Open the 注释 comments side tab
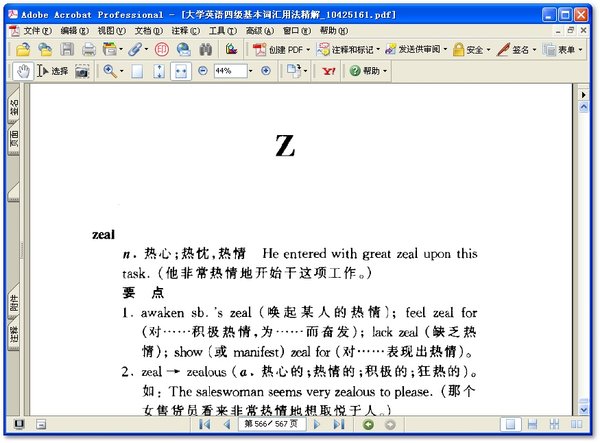The height and width of the screenshot is (443, 600). point(14,334)
